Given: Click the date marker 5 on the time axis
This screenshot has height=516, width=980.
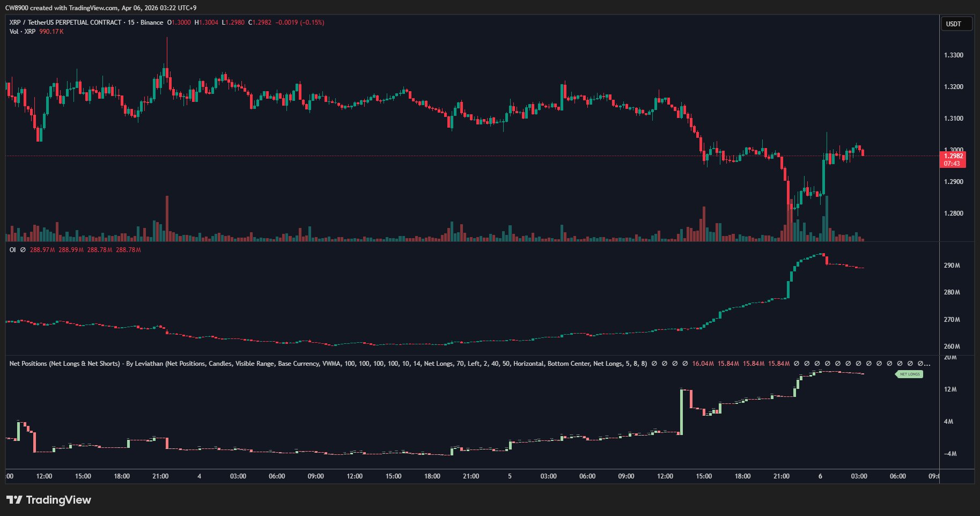Looking at the screenshot, I should coord(510,476).
